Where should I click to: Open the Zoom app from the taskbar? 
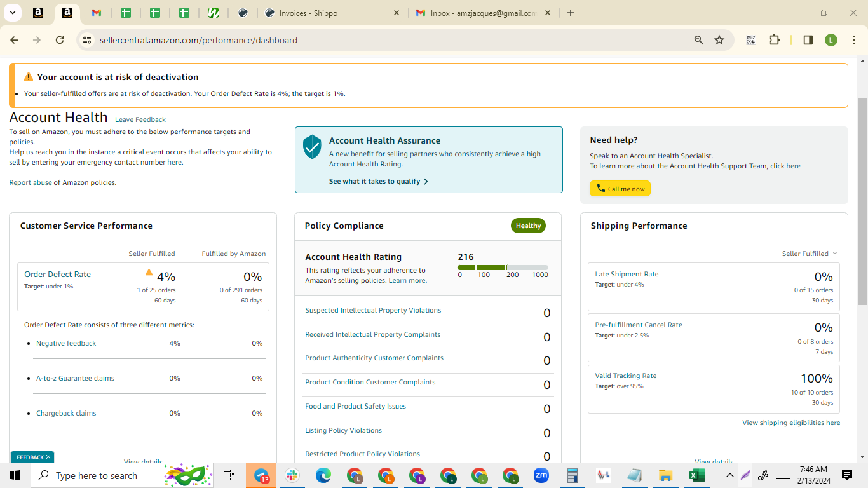(541, 475)
